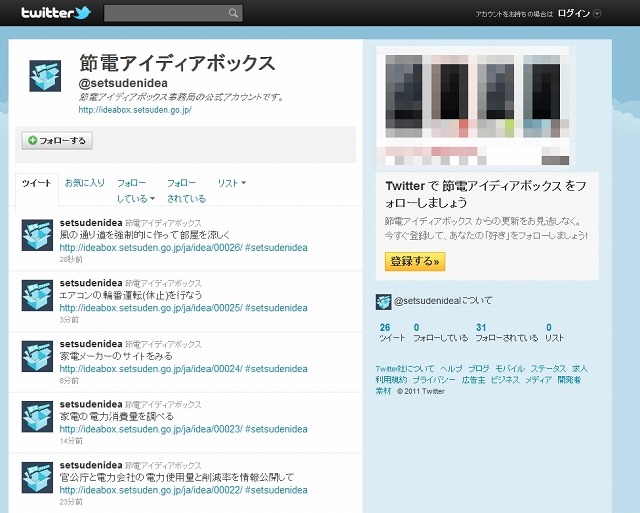Open link ideabox.setsuden.go.jp/ja/idea/00026/
The width and height of the screenshot is (640, 513).
(151, 248)
